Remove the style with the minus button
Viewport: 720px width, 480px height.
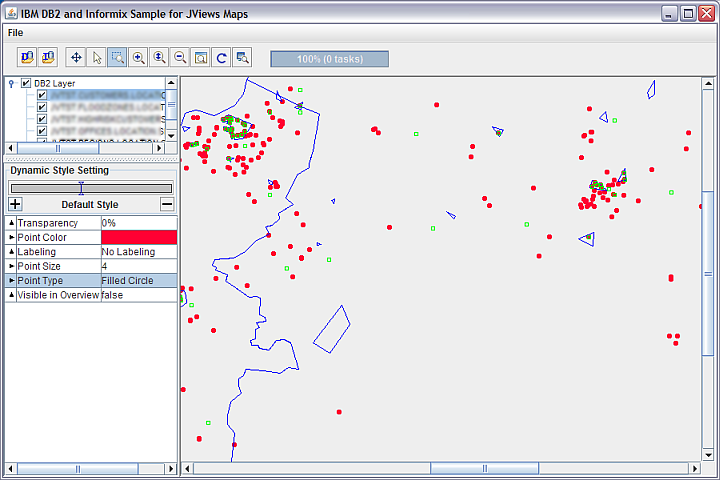(167, 204)
